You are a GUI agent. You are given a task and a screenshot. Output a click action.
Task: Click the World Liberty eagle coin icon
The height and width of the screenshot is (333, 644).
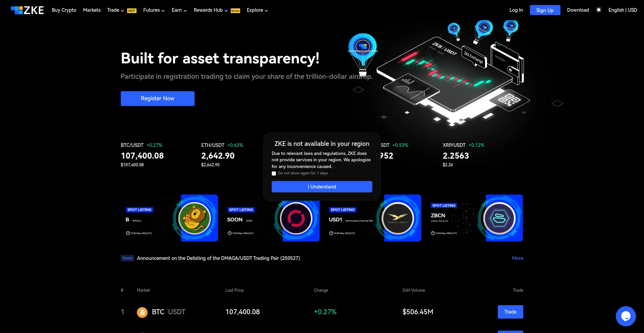click(398, 218)
